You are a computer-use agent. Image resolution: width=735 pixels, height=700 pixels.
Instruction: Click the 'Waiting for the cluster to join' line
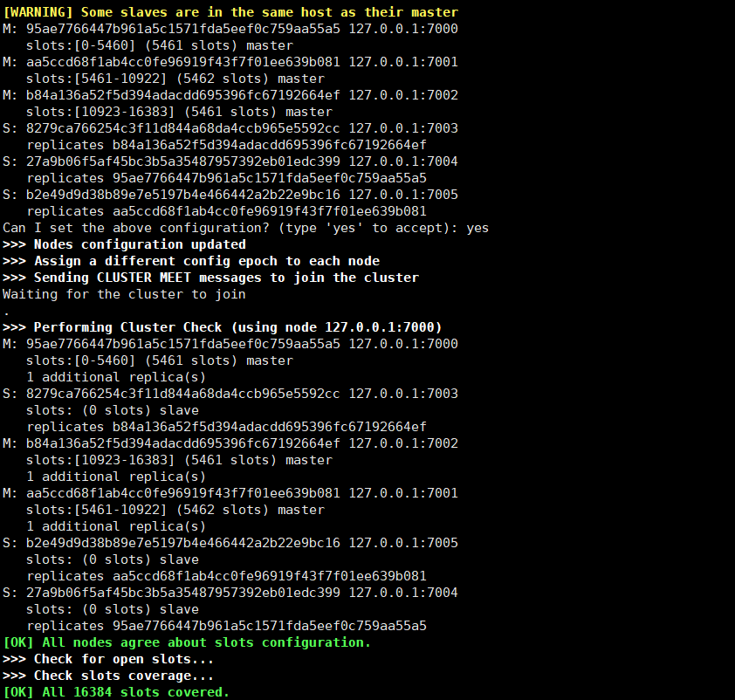(x=124, y=294)
